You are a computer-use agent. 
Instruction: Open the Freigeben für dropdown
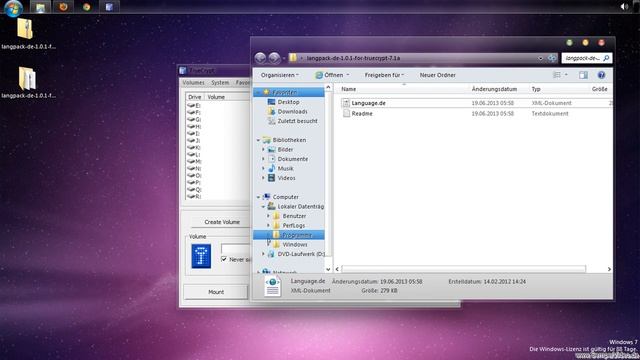point(384,75)
